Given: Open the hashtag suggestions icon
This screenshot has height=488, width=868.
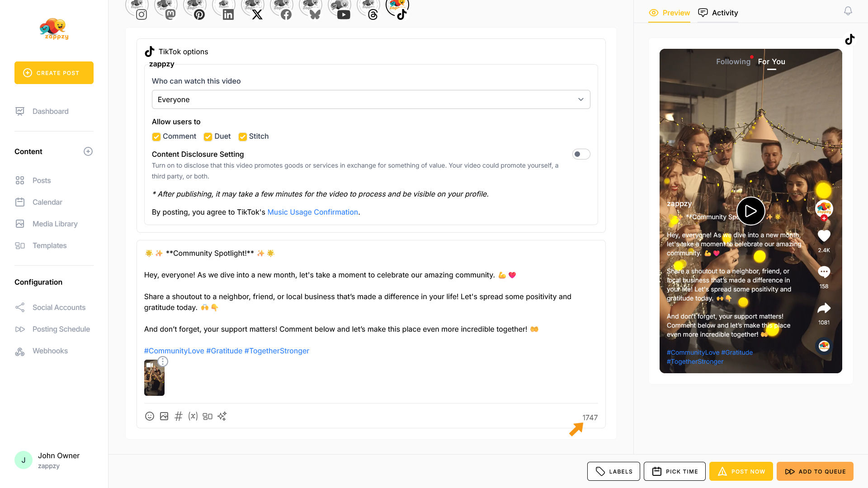Looking at the screenshot, I should tap(179, 416).
